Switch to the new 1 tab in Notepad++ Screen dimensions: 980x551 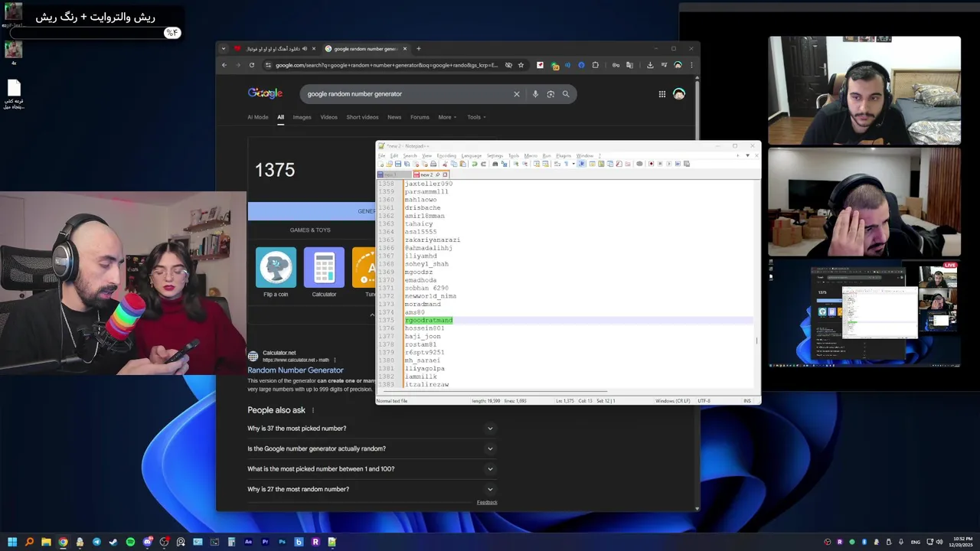click(394, 174)
